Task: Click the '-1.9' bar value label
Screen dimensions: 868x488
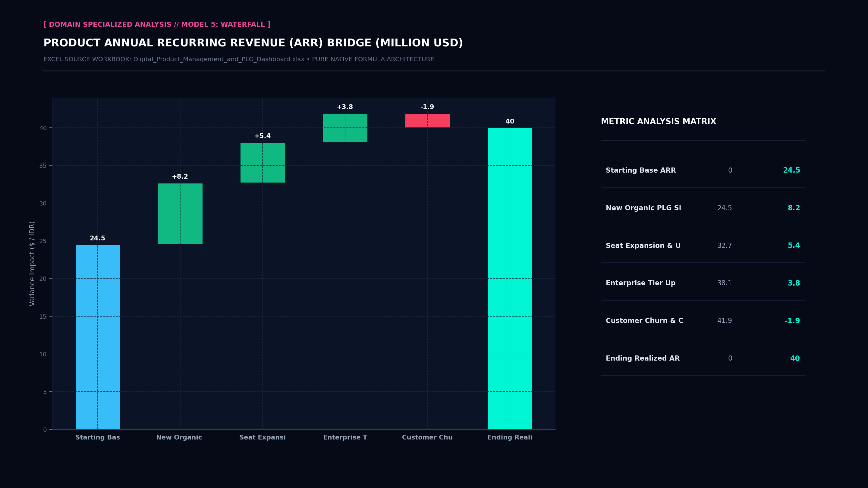Action: 427,107
